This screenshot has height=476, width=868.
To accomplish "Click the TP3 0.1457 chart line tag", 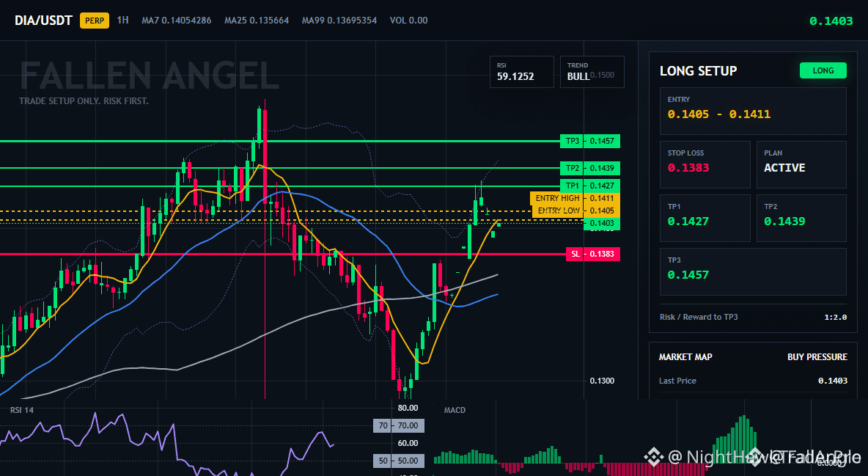I will [x=589, y=141].
